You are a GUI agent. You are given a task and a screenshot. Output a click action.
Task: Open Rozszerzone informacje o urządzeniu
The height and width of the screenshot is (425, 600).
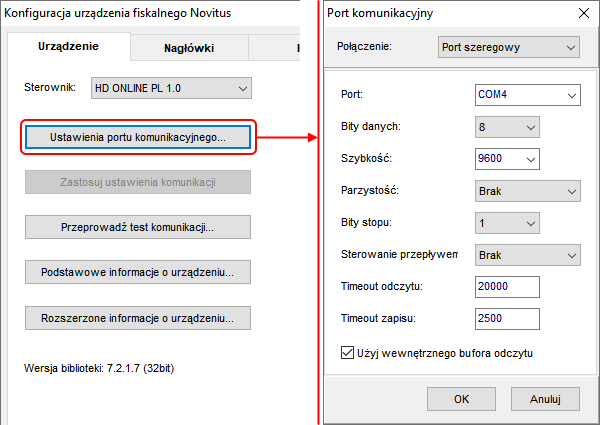click(x=138, y=318)
